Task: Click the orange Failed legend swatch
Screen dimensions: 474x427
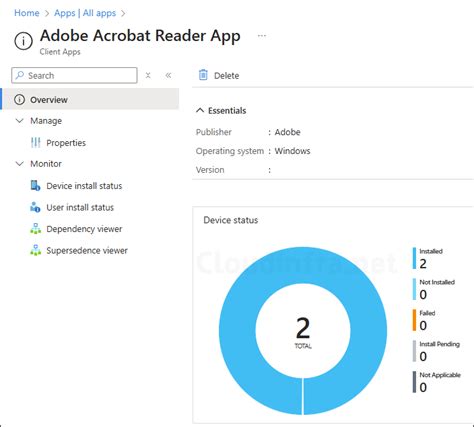Action: [414, 320]
